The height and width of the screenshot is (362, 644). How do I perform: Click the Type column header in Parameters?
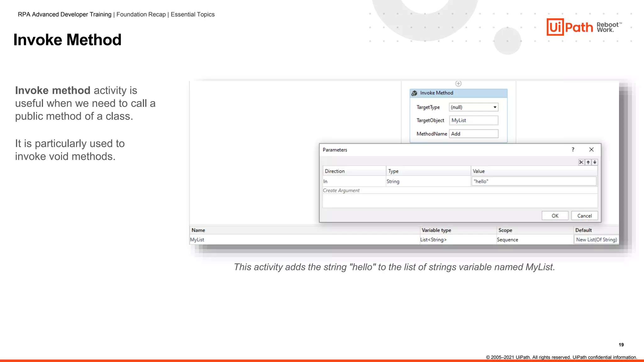(428, 171)
